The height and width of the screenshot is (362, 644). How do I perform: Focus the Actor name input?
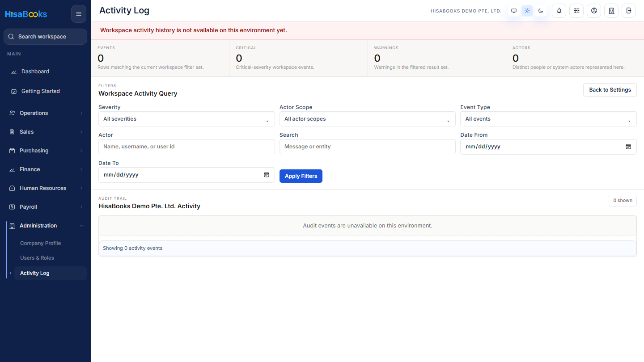186,147
